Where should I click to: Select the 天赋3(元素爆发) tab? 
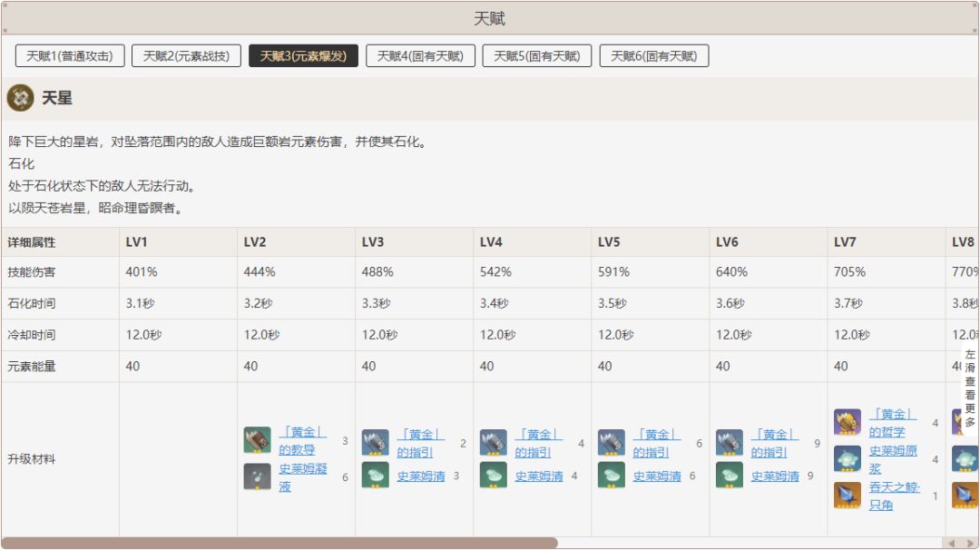(x=303, y=55)
